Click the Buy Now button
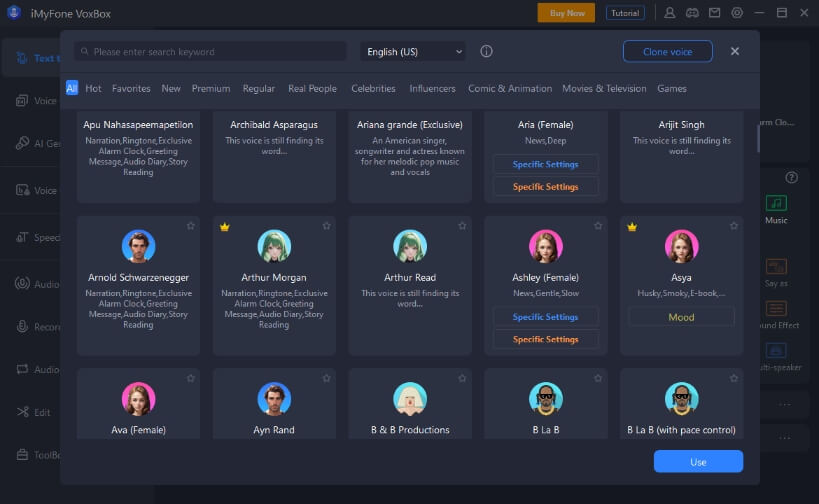The image size is (819, 504). click(x=566, y=13)
